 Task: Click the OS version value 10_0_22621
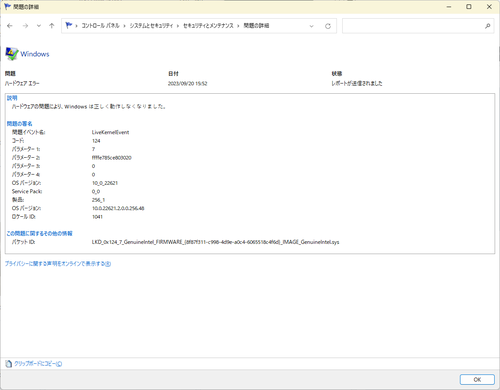(105, 183)
